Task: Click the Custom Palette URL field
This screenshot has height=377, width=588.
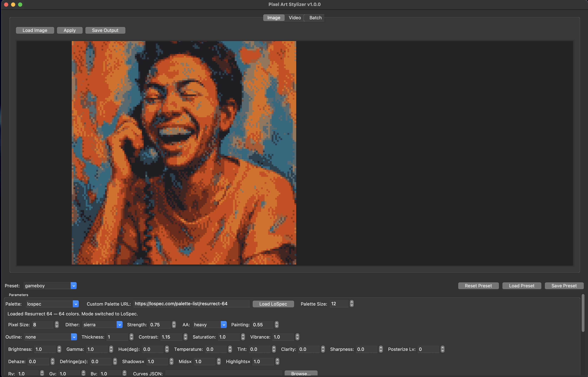Action: click(x=191, y=303)
